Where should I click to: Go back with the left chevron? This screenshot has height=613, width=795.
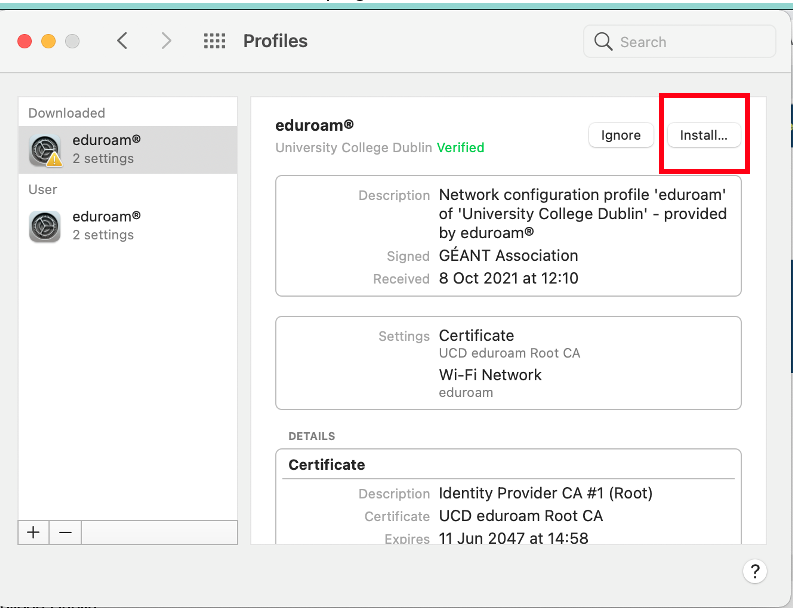[122, 41]
